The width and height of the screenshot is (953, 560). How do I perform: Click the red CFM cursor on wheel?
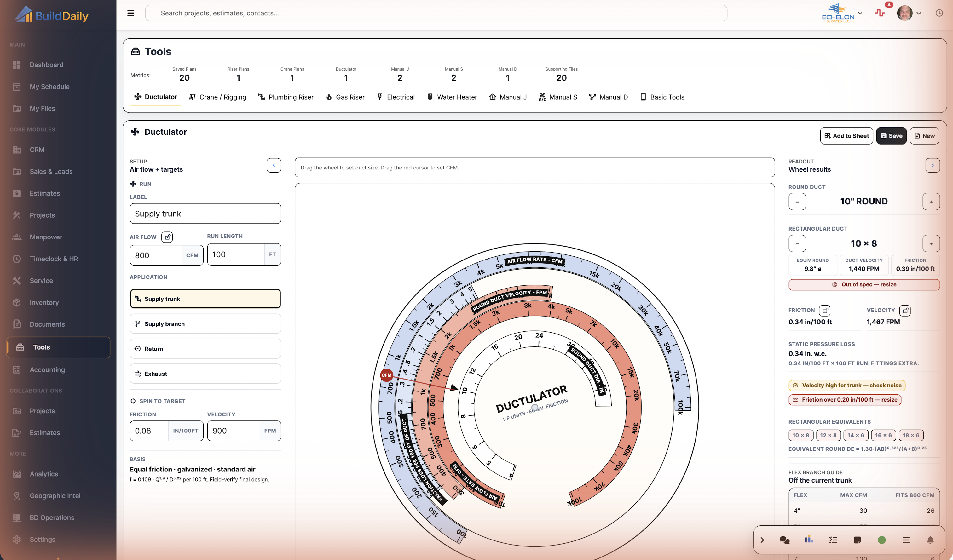(386, 375)
